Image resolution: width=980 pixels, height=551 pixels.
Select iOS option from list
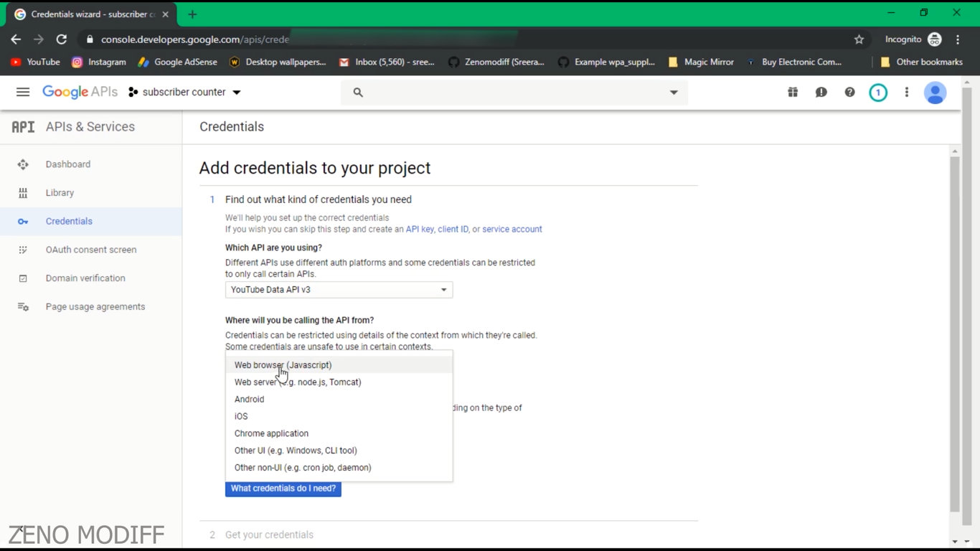coord(339,416)
